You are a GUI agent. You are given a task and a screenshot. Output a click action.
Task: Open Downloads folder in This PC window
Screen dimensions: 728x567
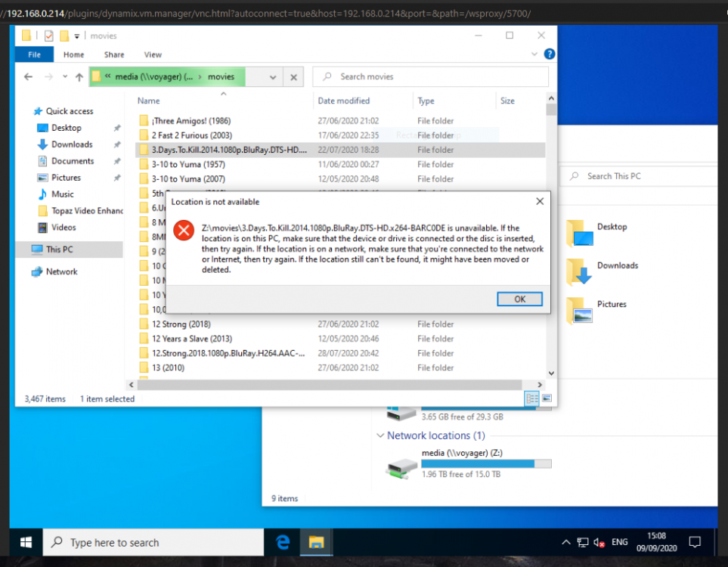click(603, 271)
